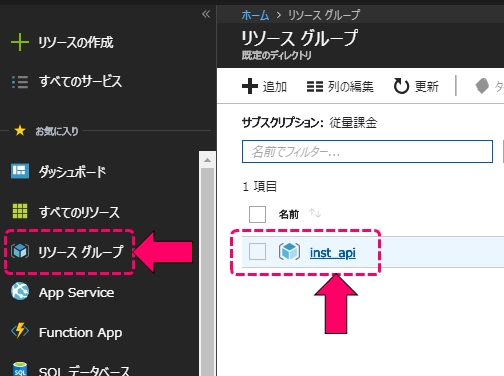Click the App Service globe icon
504x376 pixels.
pyautogui.click(x=20, y=291)
